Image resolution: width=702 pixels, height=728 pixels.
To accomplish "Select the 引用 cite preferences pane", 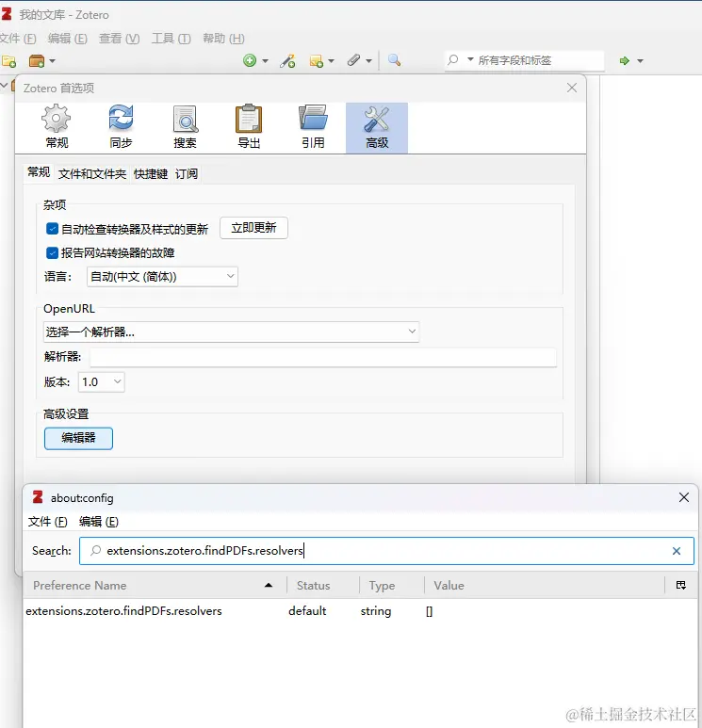I will [313, 127].
